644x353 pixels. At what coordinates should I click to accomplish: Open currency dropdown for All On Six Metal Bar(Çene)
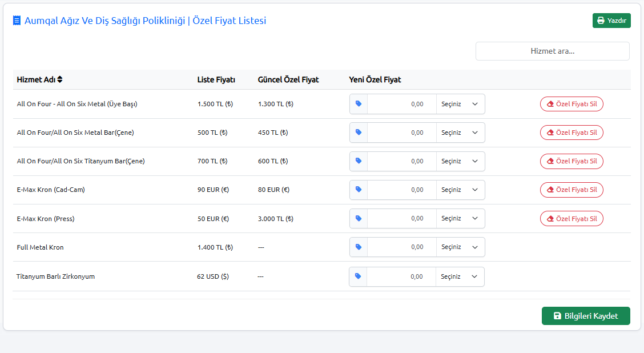460,133
